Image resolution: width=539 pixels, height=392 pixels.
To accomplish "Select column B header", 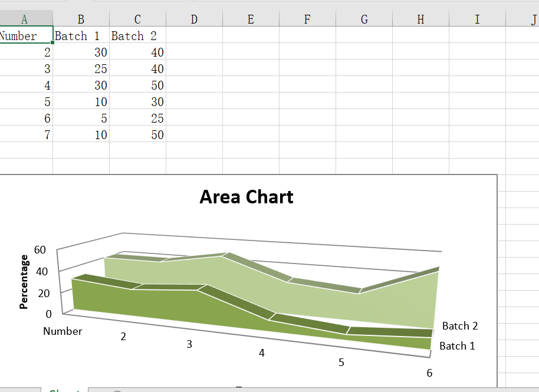I will [x=81, y=18].
